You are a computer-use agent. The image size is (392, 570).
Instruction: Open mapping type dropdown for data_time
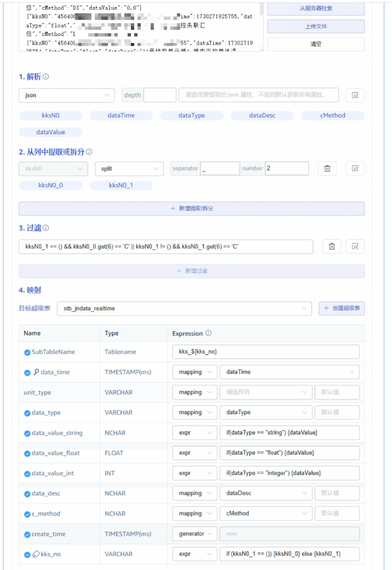(x=195, y=372)
